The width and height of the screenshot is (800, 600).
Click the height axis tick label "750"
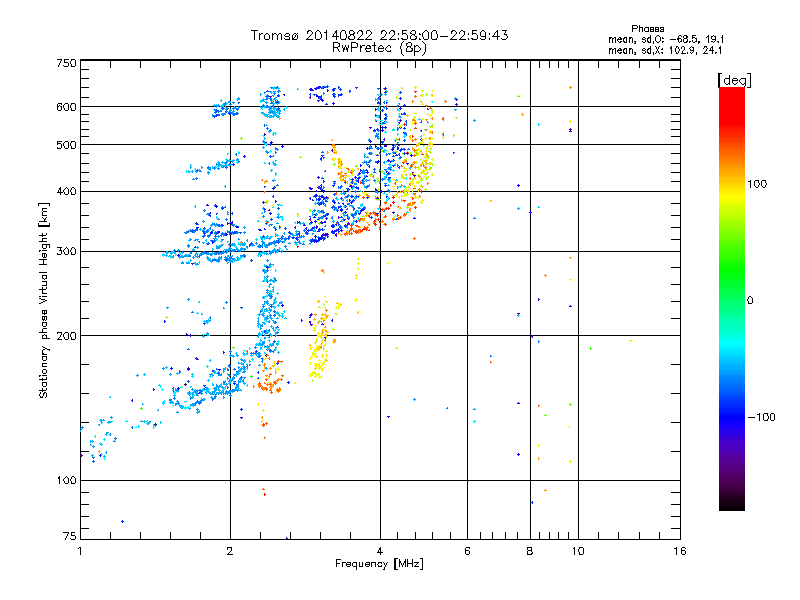pyautogui.click(x=66, y=63)
